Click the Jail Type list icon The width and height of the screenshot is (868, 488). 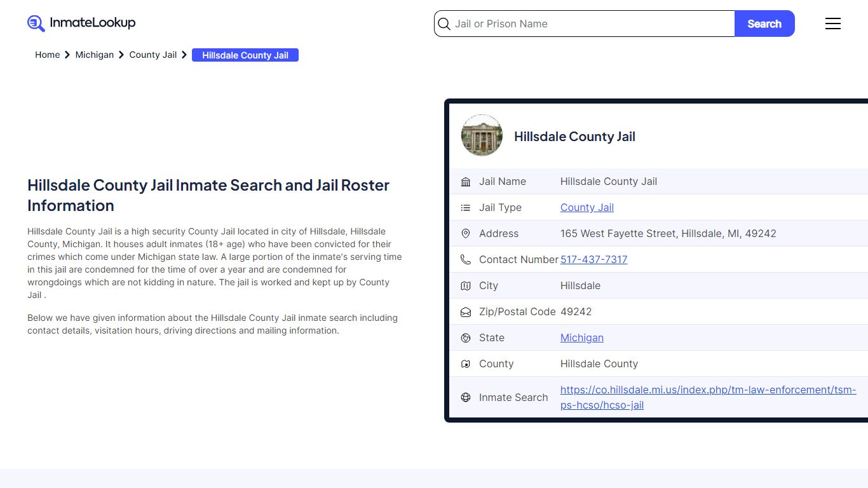click(x=466, y=208)
